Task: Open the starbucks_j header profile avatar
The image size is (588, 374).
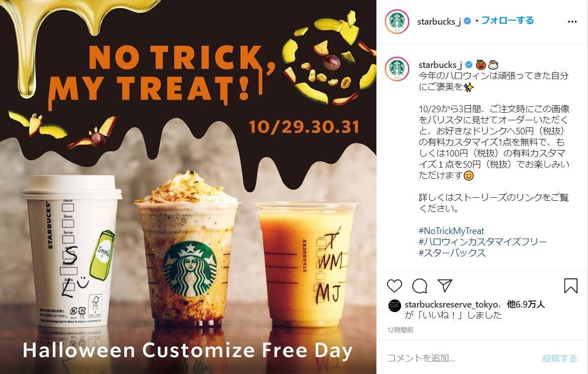Action: (397, 21)
